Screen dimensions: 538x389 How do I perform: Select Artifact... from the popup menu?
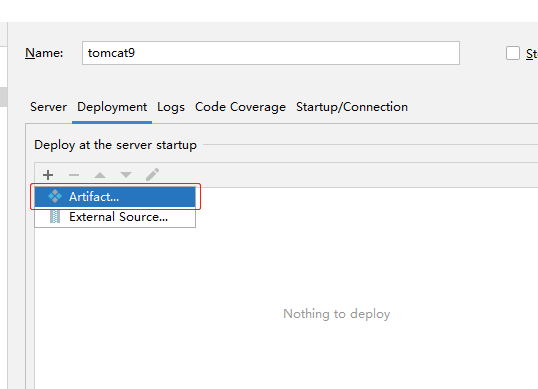(115, 197)
